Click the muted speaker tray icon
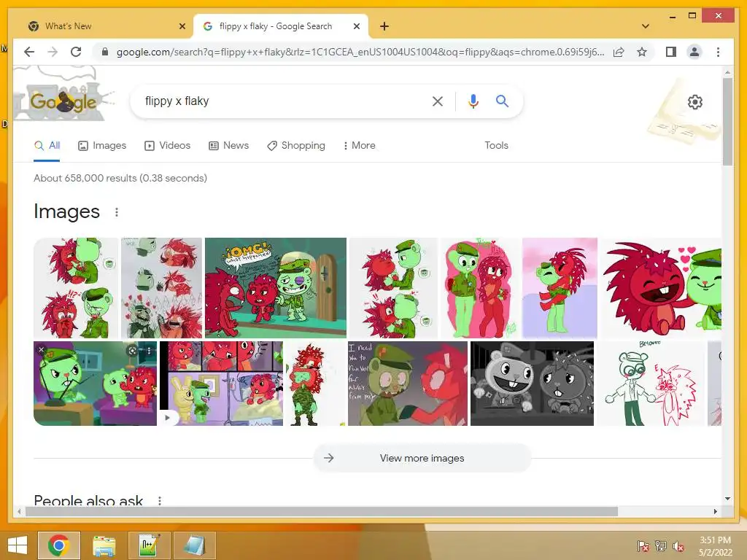 [x=678, y=545]
